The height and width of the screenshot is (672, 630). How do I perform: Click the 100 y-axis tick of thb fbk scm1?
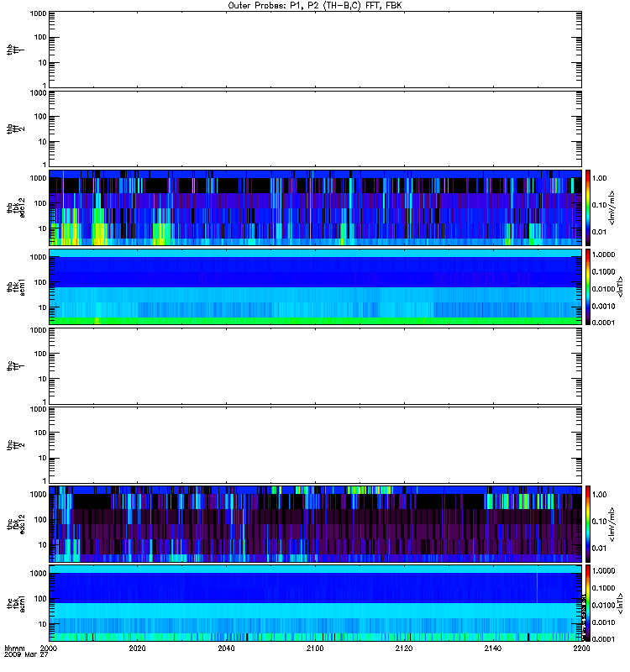click(40, 282)
